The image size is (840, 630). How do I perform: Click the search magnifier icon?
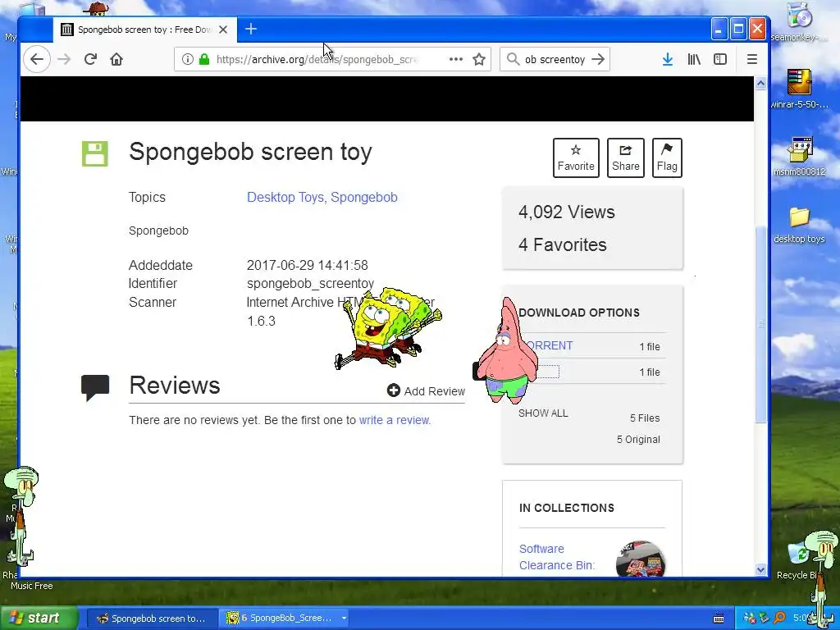coord(513,59)
